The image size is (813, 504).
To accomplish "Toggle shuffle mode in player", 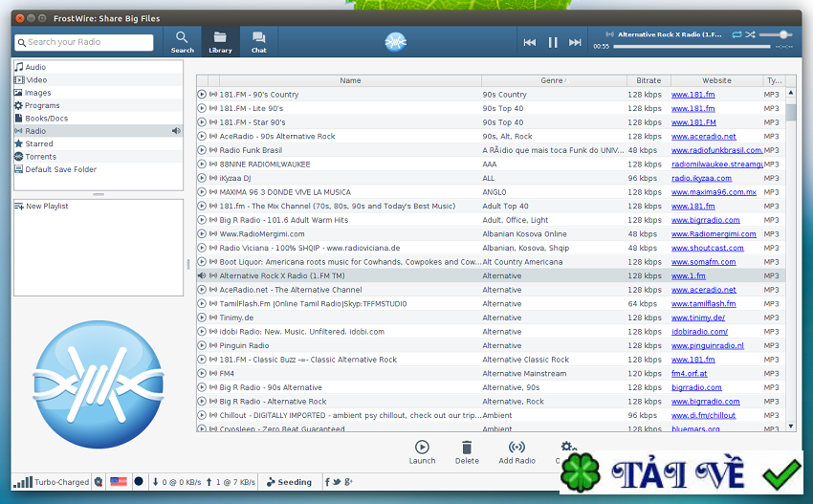I will pos(751,34).
